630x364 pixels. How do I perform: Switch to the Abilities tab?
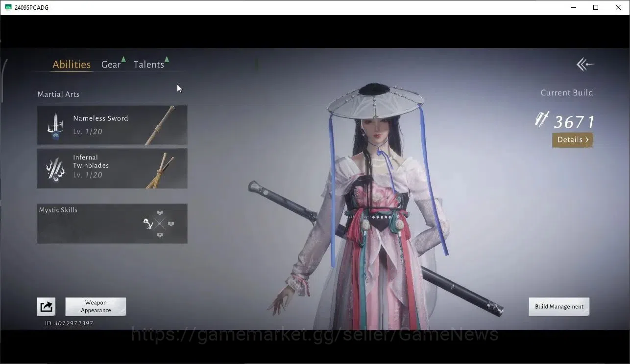coord(72,65)
